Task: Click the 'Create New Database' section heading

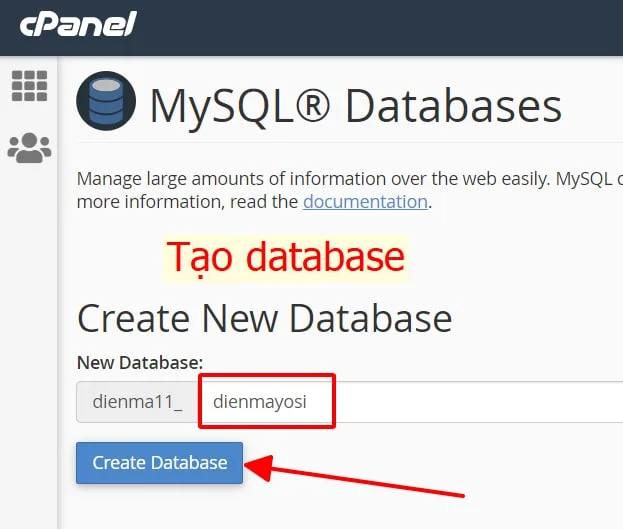Action: point(264,318)
